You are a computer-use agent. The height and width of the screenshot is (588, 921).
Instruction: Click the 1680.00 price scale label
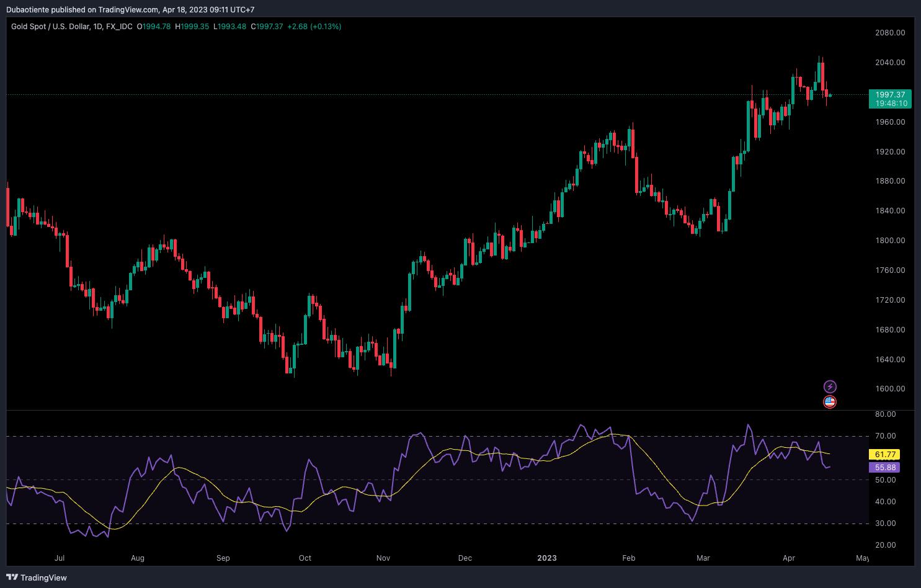890,330
